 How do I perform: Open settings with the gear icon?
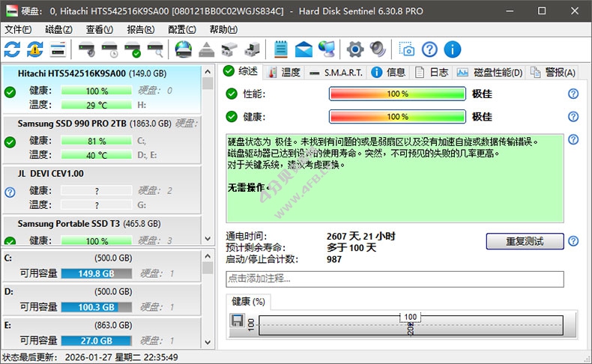[355, 49]
